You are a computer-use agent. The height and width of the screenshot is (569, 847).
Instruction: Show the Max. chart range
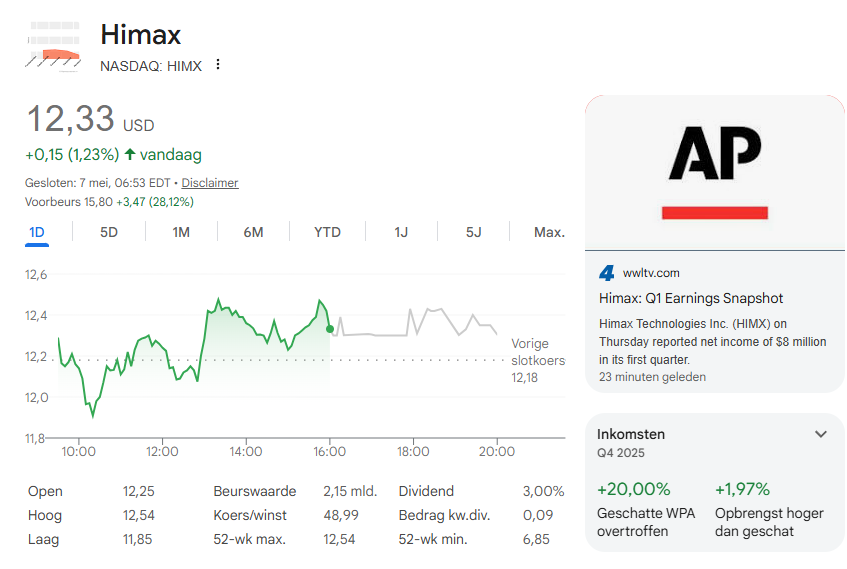point(549,232)
